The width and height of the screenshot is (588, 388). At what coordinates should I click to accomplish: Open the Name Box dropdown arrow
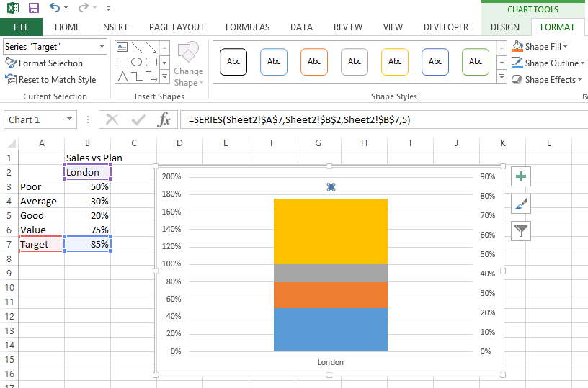pyautogui.click(x=69, y=119)
